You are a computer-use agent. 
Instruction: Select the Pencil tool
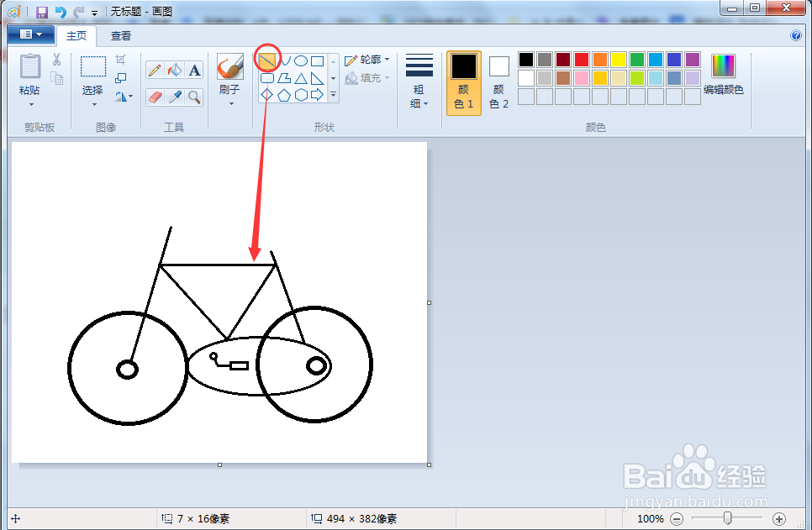pyautogui.click(x=156, y=70)
